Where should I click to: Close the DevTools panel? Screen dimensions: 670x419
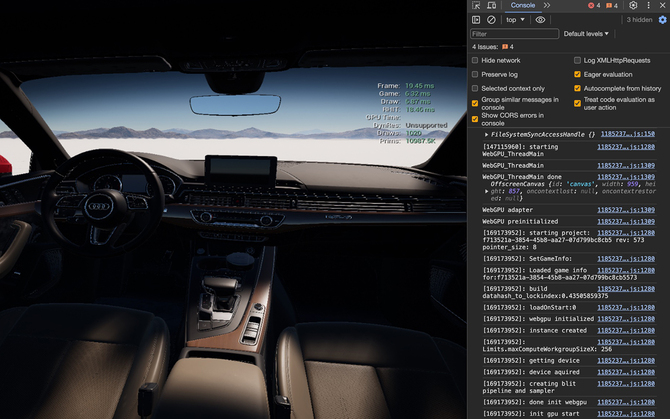pyautogui.click(x=662, y=5)
